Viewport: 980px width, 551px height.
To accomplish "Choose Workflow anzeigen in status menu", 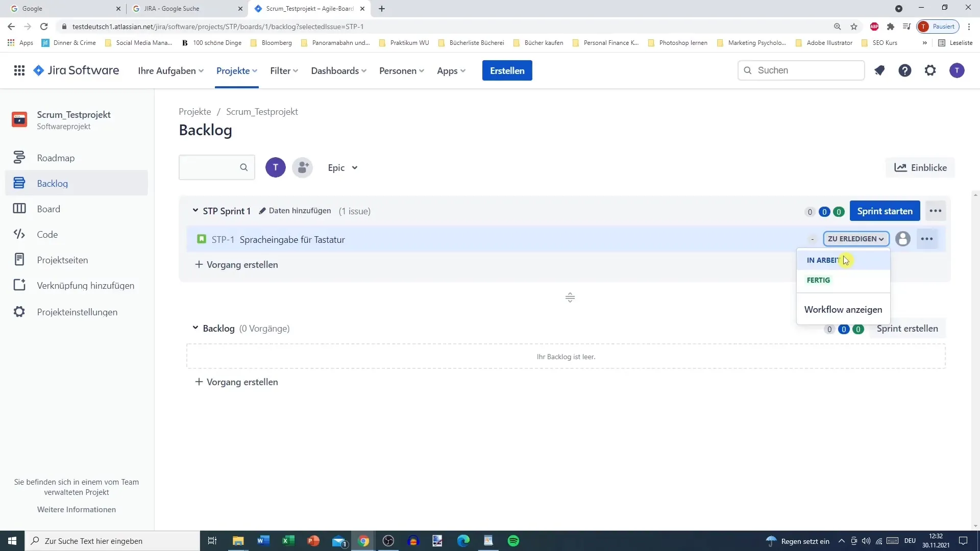I will tap(843, 310).
